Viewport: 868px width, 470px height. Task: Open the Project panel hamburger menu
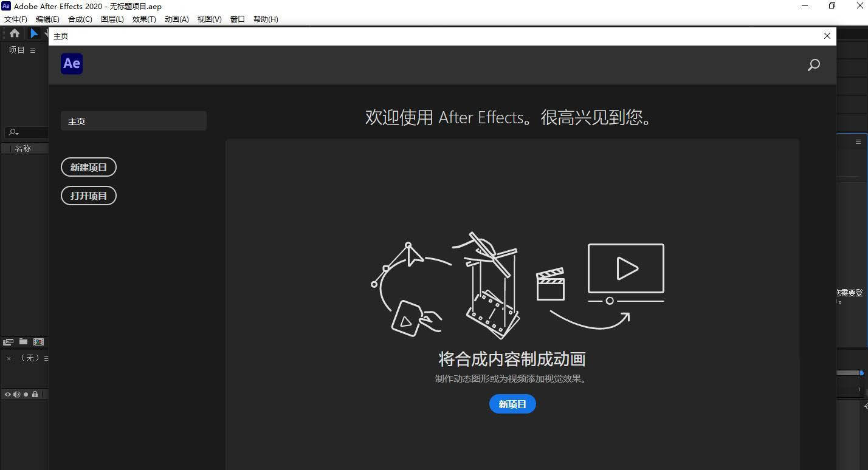point(33,50)
